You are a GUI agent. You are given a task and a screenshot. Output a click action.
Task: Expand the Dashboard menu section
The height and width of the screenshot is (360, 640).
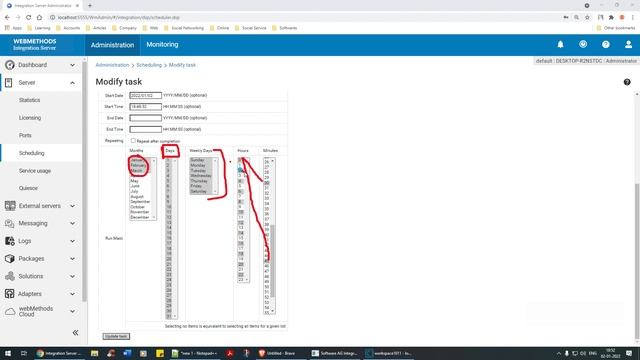click(x=72, y=65)
